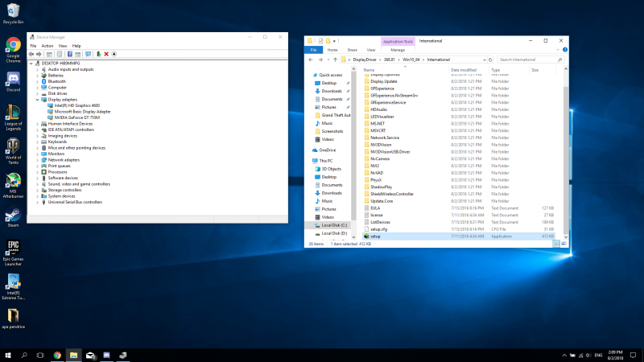Select the Intel(R) HD Graphics 4600 adapter

pos(78,105)
